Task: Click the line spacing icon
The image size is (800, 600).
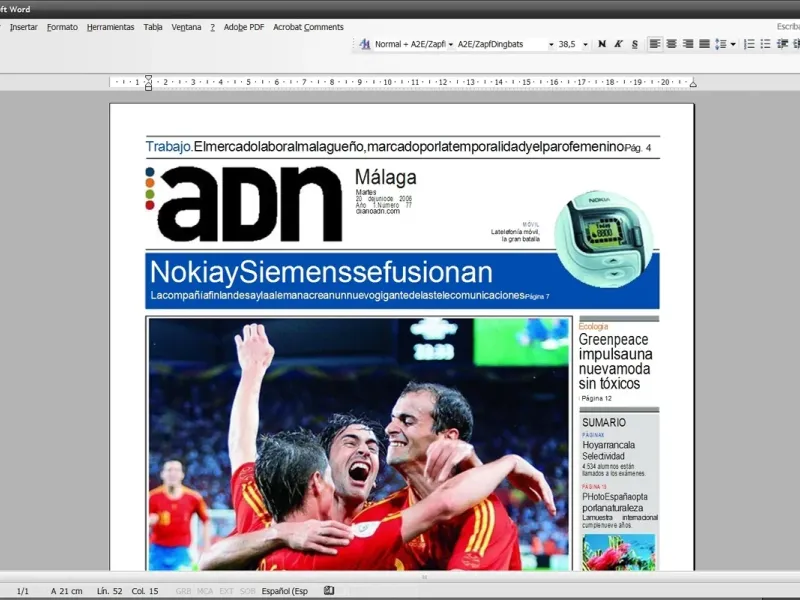Action: (720, 44)
